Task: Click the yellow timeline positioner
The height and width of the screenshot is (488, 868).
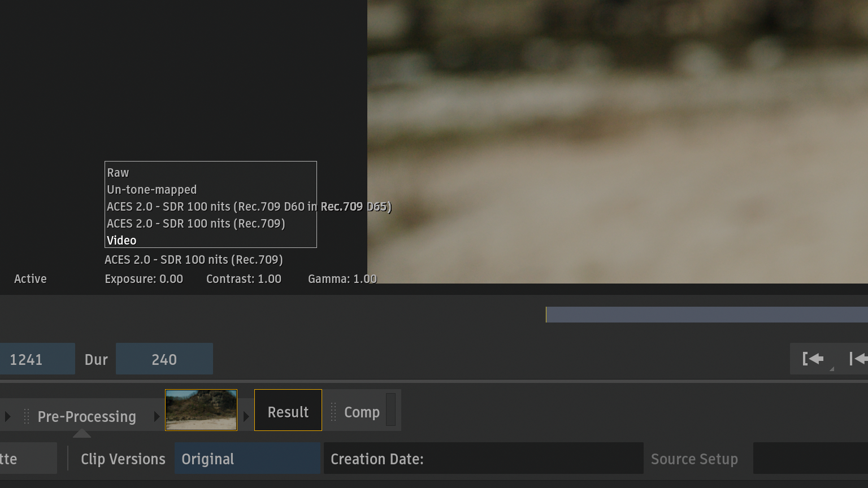Action: [546, 315]
